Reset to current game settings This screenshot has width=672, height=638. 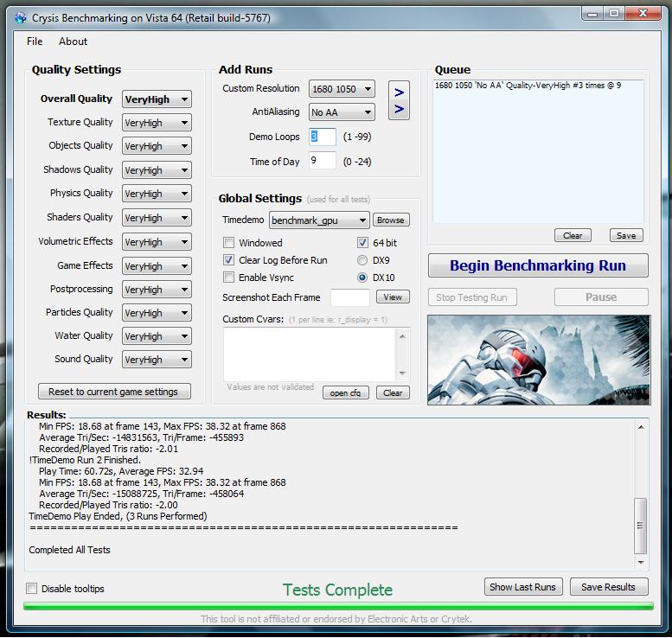(x=114, y=392)
